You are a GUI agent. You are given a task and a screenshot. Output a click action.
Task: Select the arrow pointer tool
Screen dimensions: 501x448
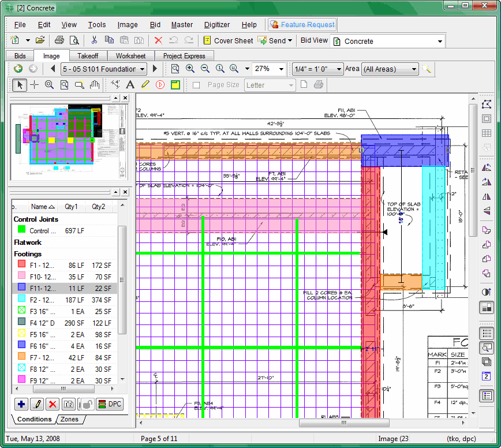click(x=20, y=85)
